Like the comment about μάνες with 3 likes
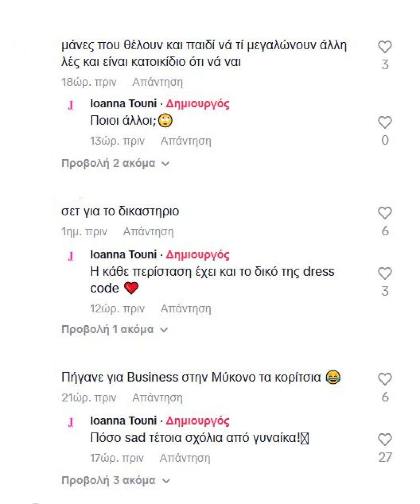The image size is (420, 504). tap(385, 46)
